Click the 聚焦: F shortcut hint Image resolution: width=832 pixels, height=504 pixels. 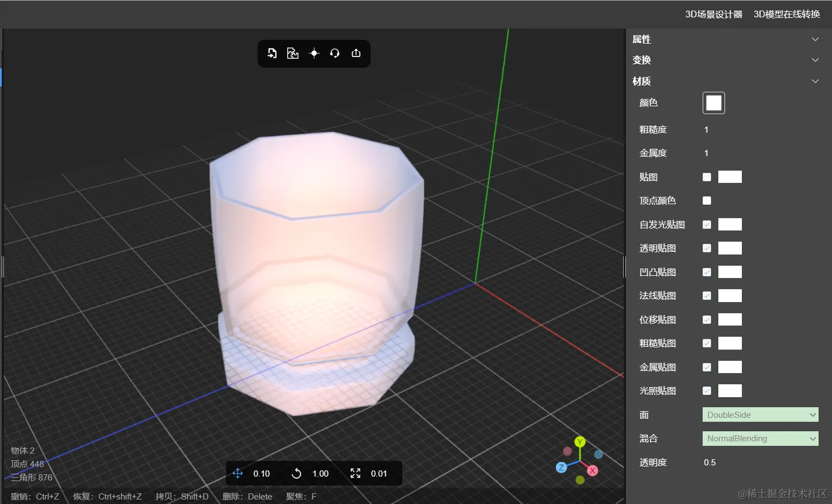click(x=301, y=496)
